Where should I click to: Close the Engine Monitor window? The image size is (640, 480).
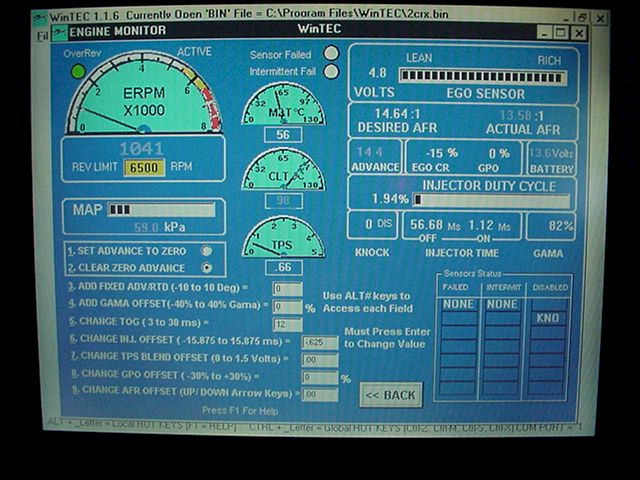pos(579,33)
